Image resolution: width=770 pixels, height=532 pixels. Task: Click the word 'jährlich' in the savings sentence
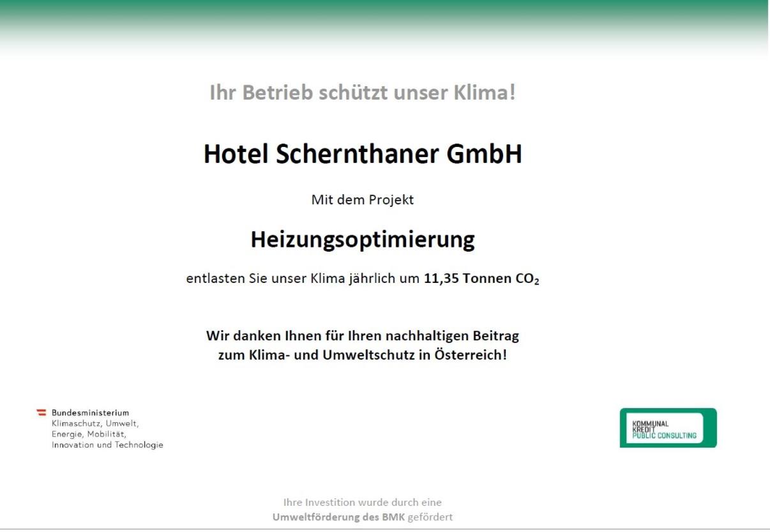(377, 280)
